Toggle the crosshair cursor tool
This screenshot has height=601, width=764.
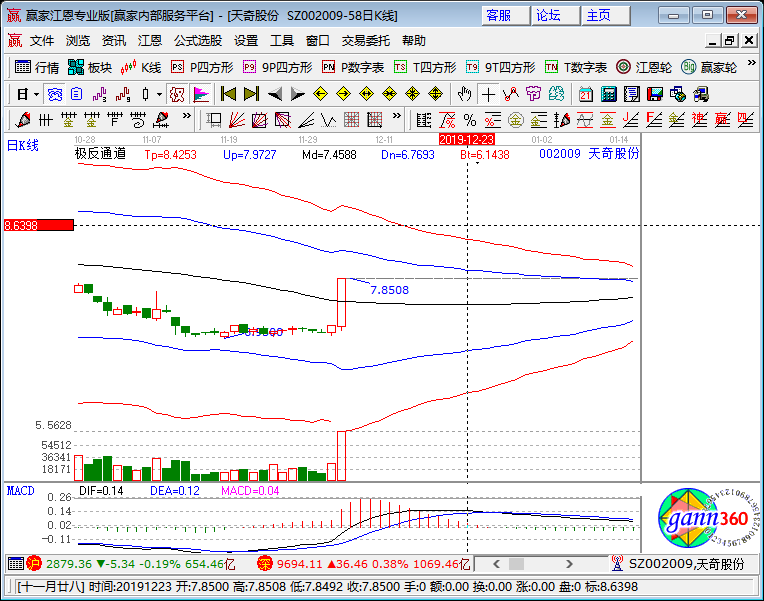[488, 94]
